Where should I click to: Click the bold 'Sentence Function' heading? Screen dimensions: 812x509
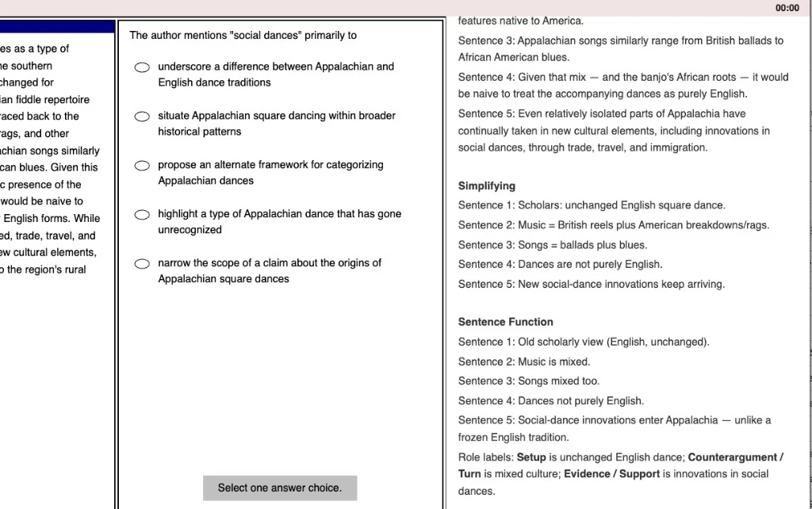[505, 322]
